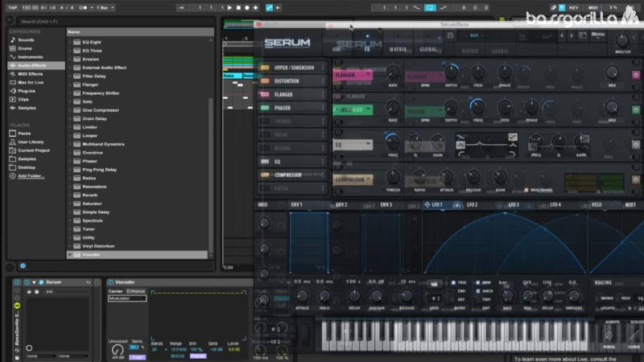Open Packs under Places
644x362 pixels.
[x=24, y=134]
